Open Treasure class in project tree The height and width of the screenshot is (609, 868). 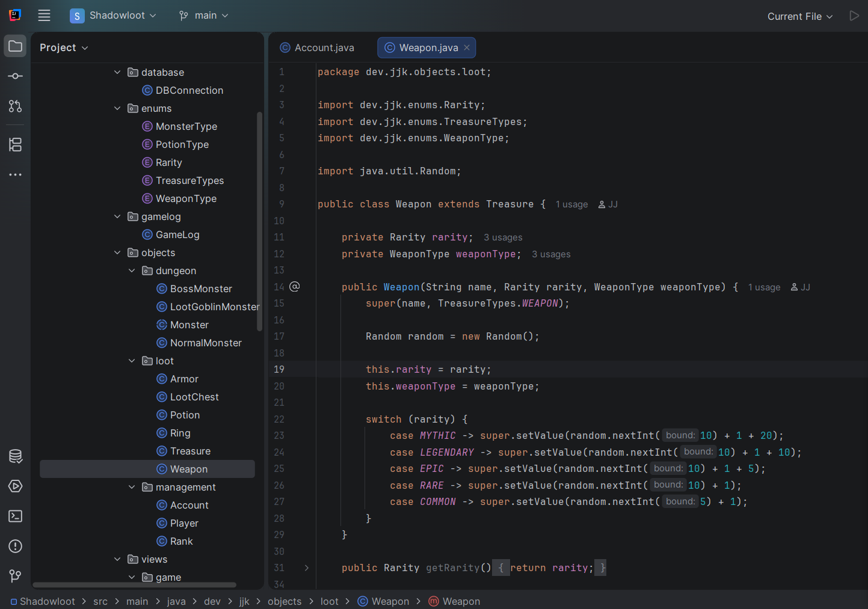[183, 451]
